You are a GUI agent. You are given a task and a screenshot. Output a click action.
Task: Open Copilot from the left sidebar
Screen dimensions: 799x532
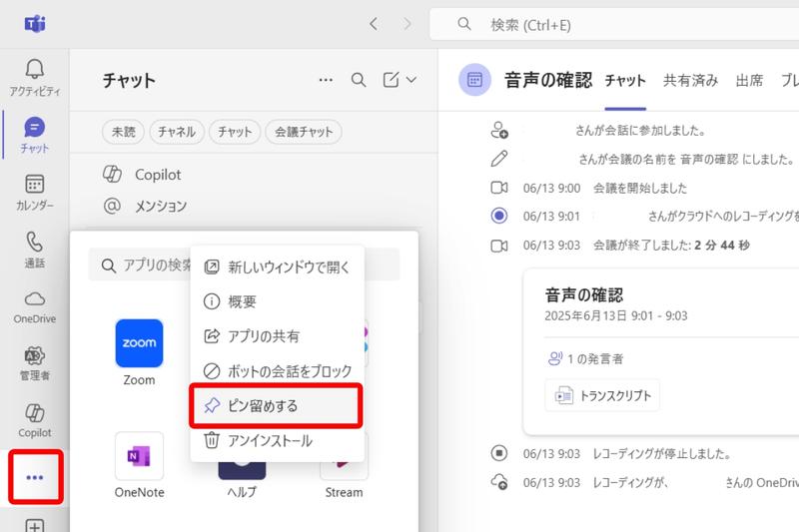[x=35, y=420]
